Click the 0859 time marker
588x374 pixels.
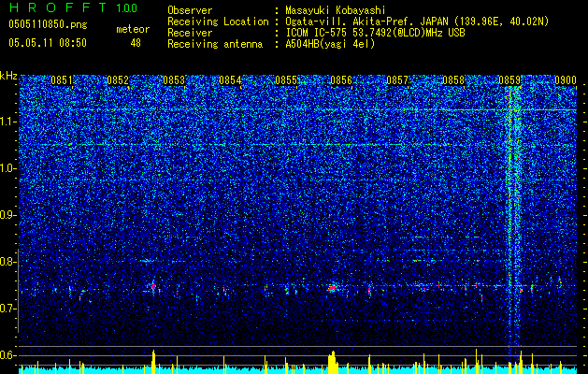[x=509, y=80]
